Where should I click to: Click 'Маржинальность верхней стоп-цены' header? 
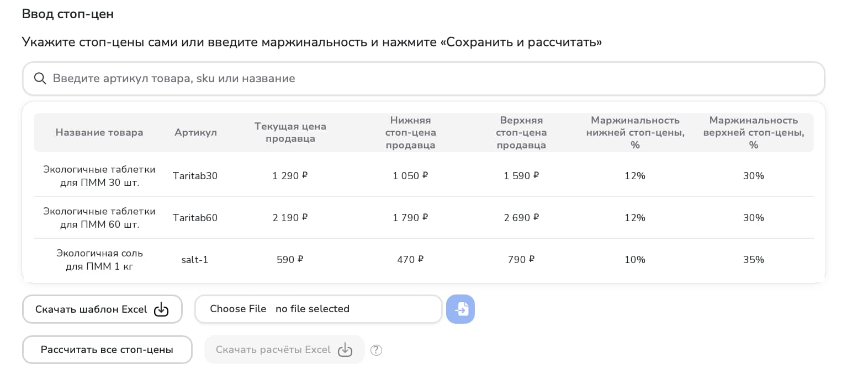tap(754, 132)
